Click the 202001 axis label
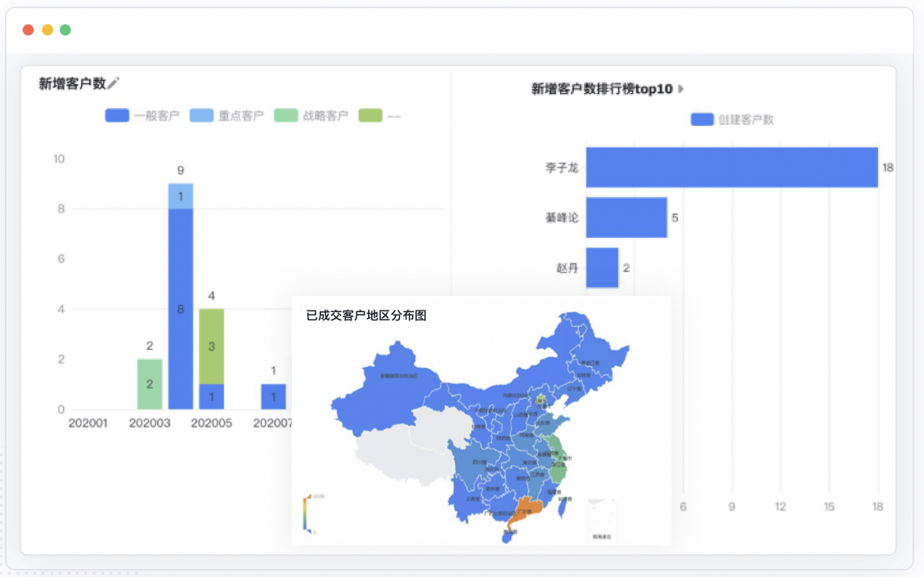This screenshot has height=577, width=924. [87, 423]
